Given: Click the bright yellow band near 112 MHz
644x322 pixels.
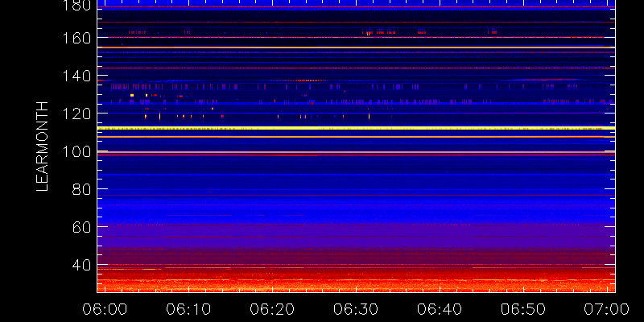Looking at the screenshot, I should click(356, 128).
